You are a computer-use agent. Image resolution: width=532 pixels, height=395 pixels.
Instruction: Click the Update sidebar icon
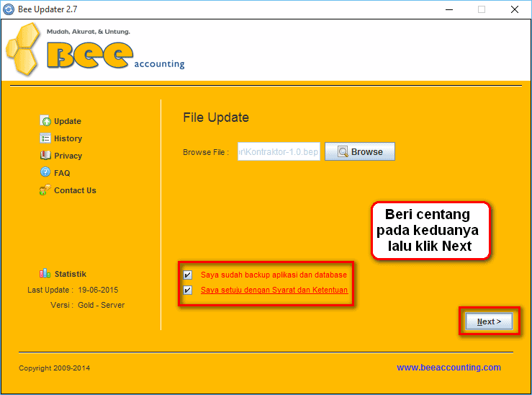[45, 120]
